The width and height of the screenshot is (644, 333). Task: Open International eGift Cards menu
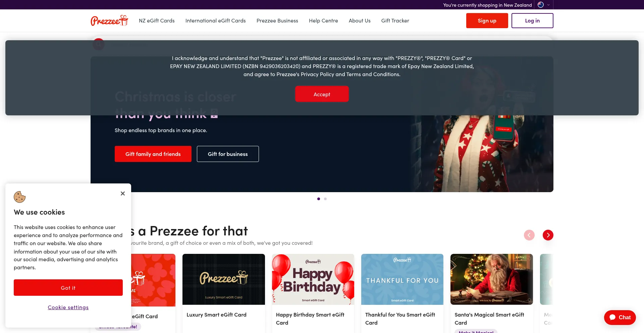tap(215, 21)
